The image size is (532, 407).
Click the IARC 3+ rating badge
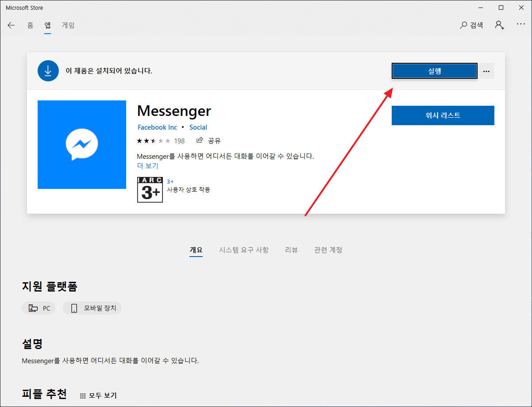click(150, 190)
